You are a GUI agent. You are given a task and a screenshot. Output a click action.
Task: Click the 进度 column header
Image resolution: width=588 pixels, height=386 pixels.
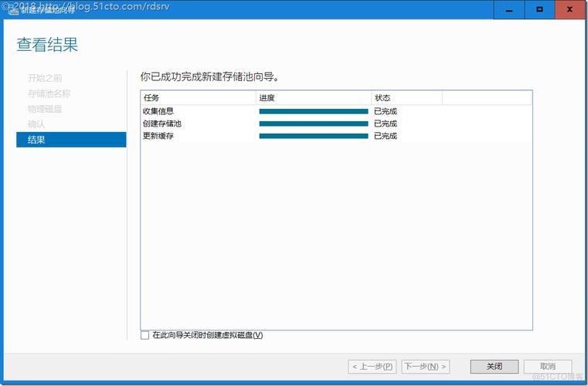point(314,98)
